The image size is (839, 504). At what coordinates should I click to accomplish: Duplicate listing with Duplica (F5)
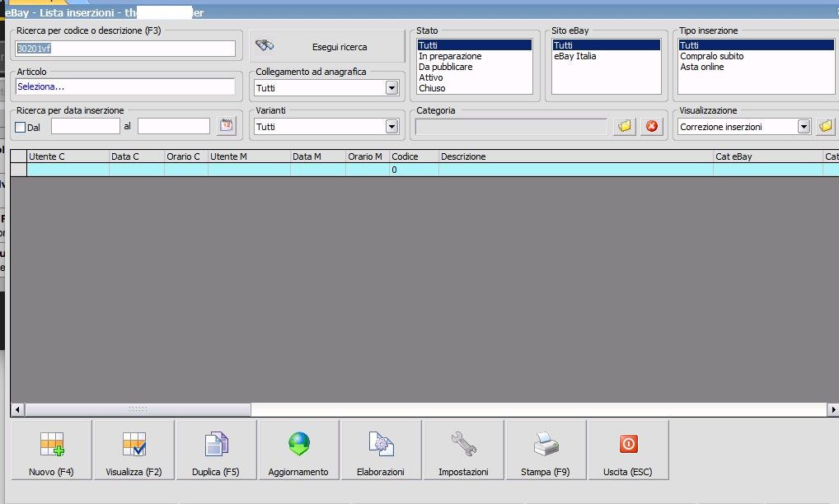[x=216, y=450]
